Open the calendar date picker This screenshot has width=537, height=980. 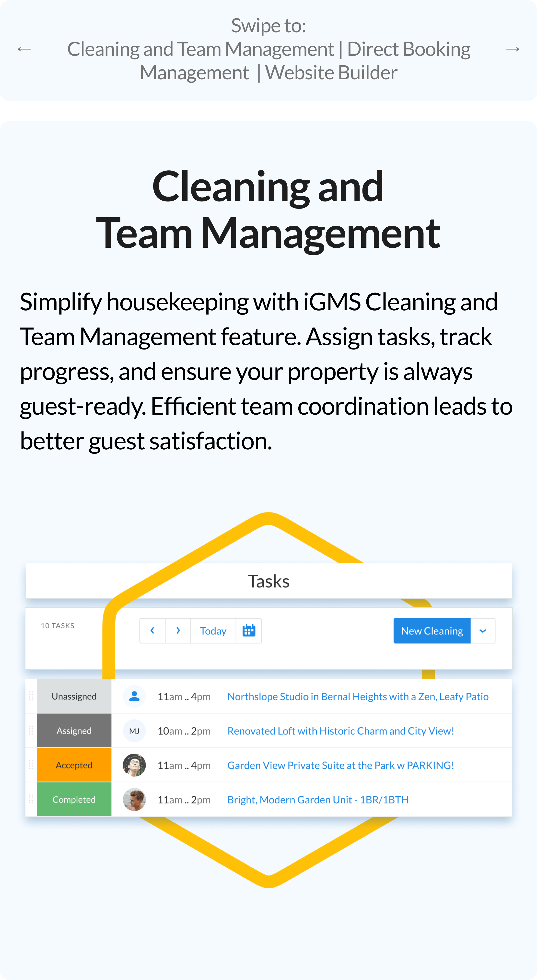249,631
